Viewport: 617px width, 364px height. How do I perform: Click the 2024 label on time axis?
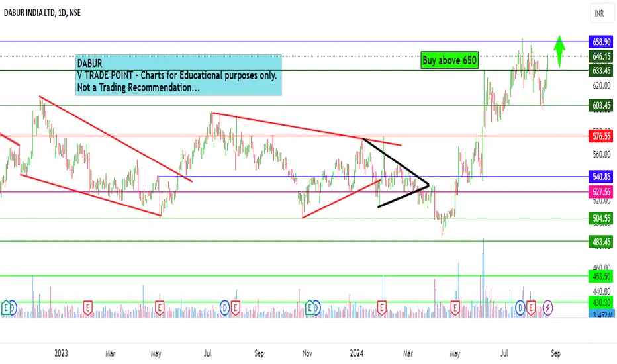[357, 353]
